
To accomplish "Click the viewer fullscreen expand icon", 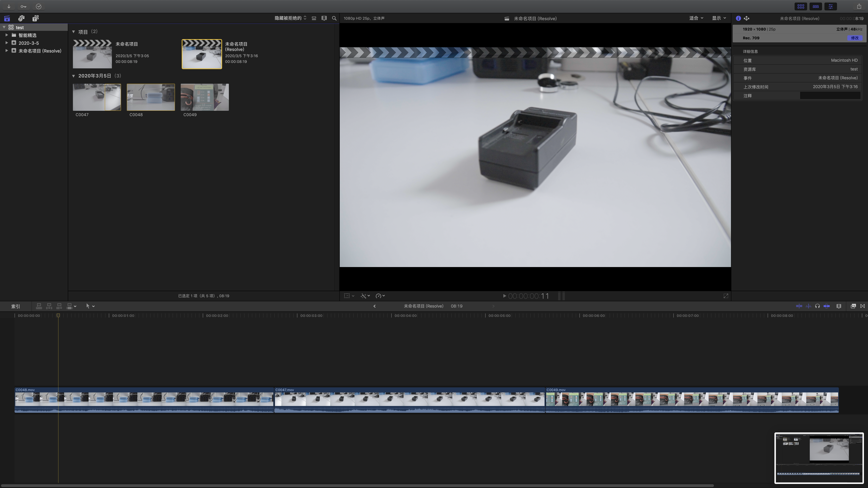I will (x=726, y=296).
